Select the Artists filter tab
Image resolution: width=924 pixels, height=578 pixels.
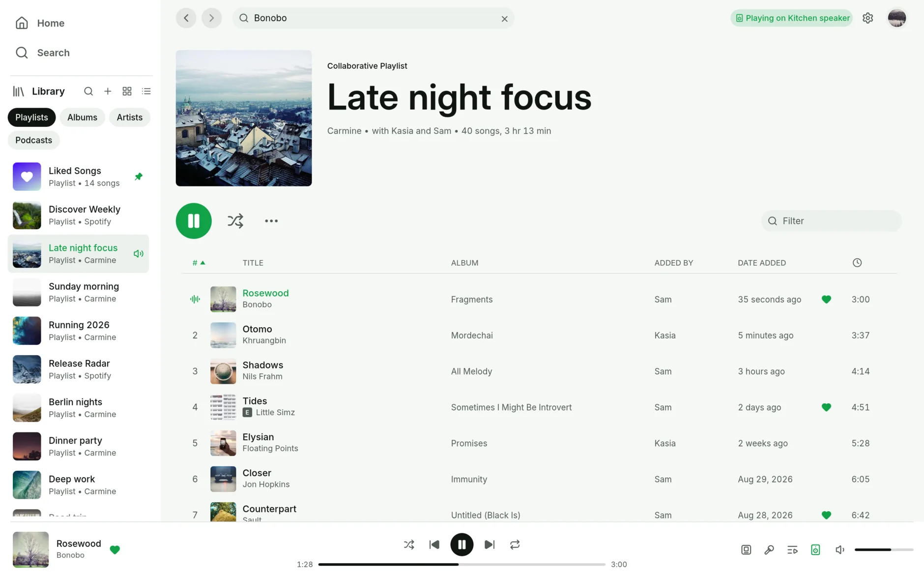tap(130, 118)
